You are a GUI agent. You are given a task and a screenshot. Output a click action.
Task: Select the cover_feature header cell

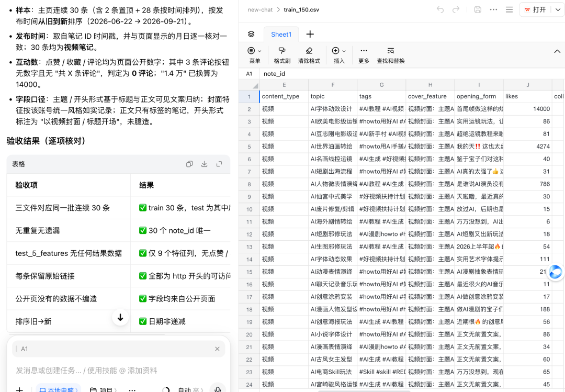430,96
